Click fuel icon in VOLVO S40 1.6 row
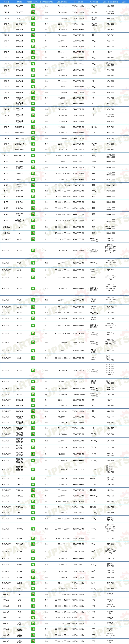Viewport: 129px width, 644px height. (33, 594)
